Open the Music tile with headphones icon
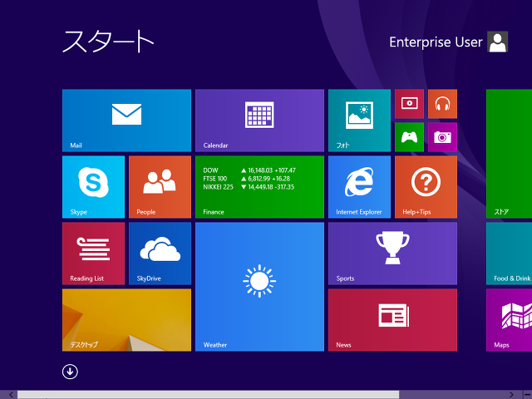This screenshot has height=399, width=532. point(442,104)
